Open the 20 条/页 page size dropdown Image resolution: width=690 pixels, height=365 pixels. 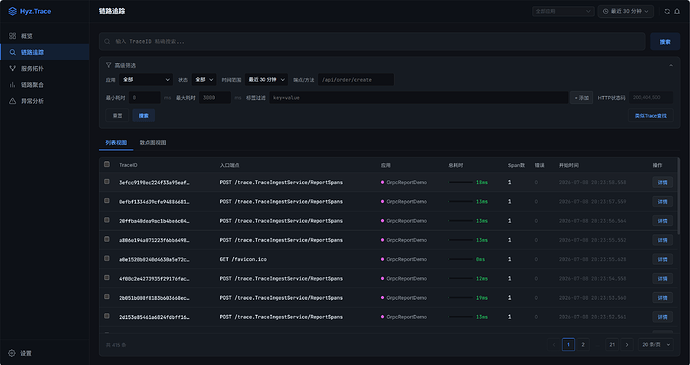tap(656, 345)
